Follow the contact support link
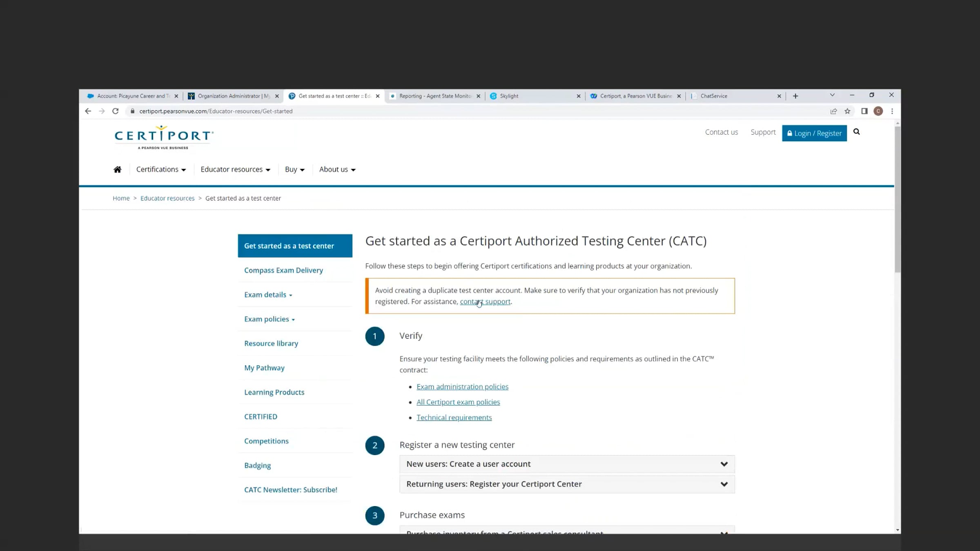This screenshot has height=551, width=980. click(x=485, y=302)
